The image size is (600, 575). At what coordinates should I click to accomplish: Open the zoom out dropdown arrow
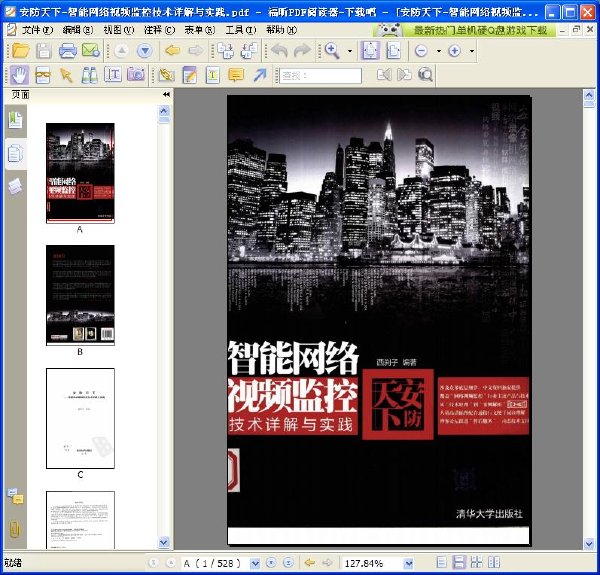tap(439, 50)
